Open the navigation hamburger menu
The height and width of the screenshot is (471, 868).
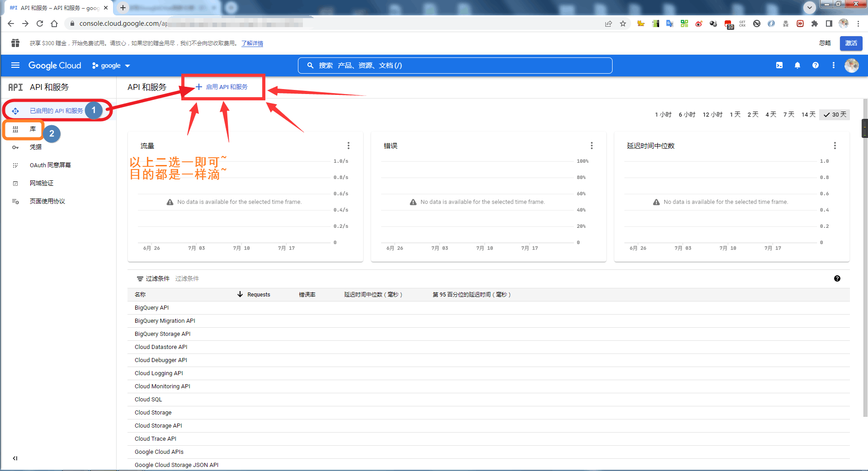15,65
